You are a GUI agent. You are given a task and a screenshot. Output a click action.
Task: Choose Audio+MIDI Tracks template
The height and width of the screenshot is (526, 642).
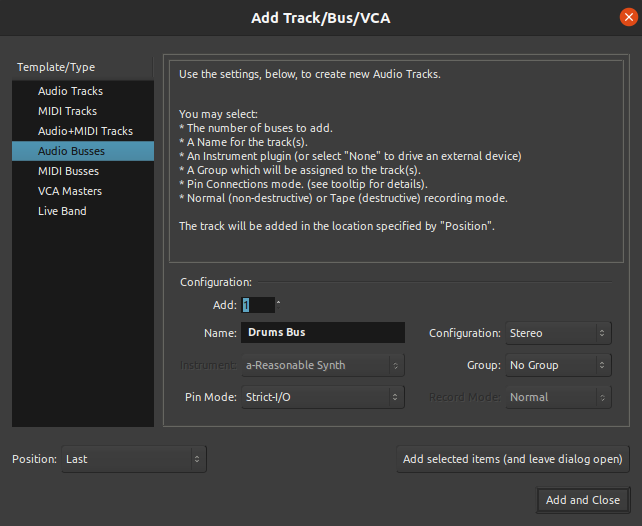click(x=85, y=131)
